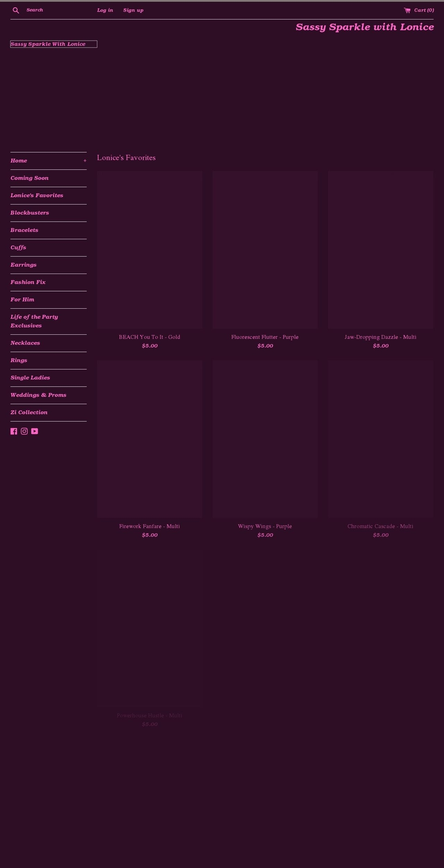Open Firework Fanfare - Multi product image
444x868 pixels.
coord(150,439)
